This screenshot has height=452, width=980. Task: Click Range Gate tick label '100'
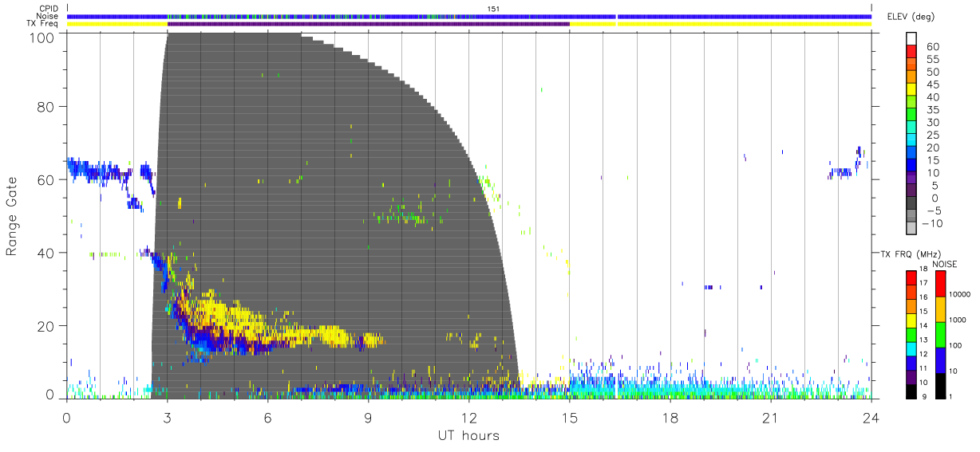(x=42, y=37)
